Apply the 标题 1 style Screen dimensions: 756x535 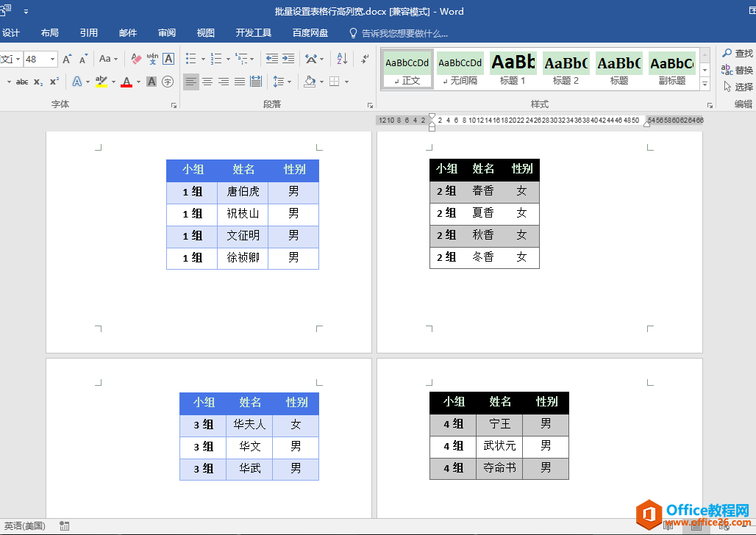tap(513, 69)
